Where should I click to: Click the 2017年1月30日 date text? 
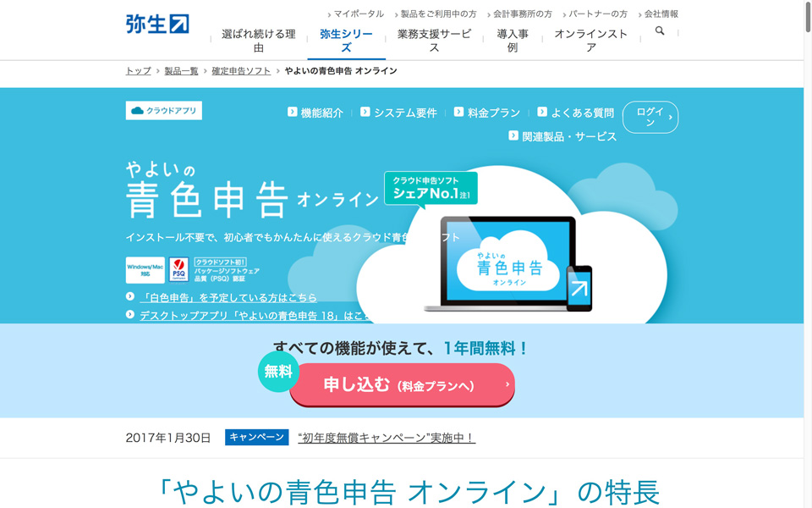pos(168,438)
